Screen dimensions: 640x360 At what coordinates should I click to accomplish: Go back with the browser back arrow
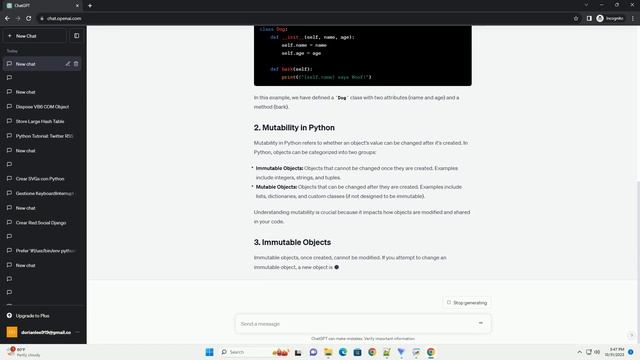7,18
